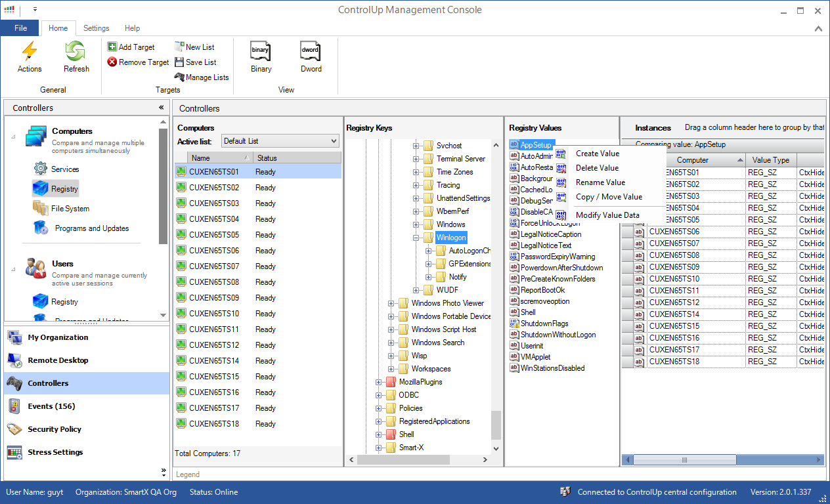Go to My Organization
830x504 pixels.
click(85, 337)
